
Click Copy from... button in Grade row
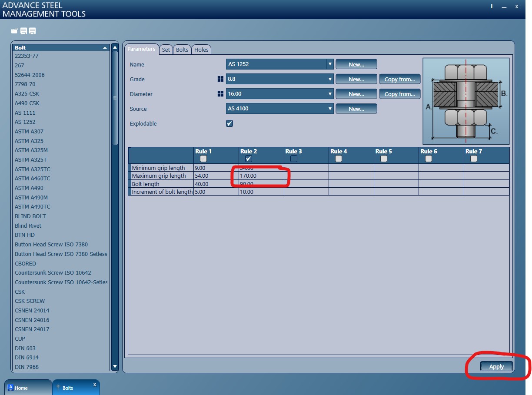[400, 79]
